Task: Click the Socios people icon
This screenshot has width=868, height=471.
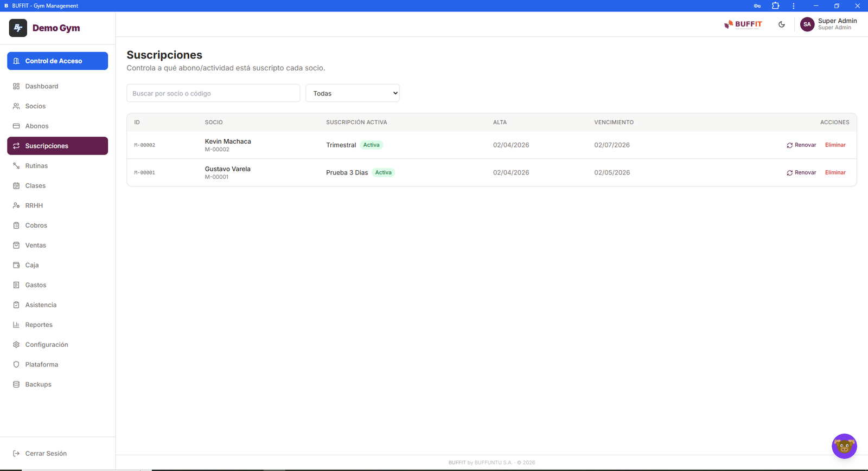Action: [16, 106]
